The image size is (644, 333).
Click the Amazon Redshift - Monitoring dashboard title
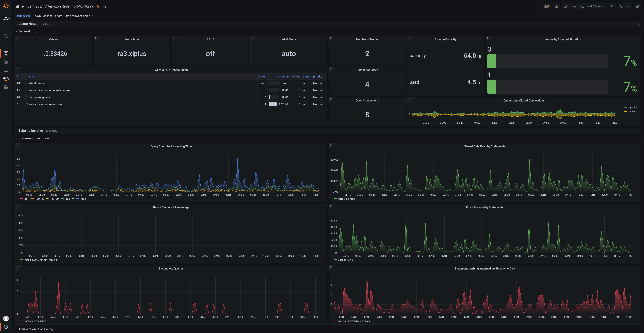(71, 6)
